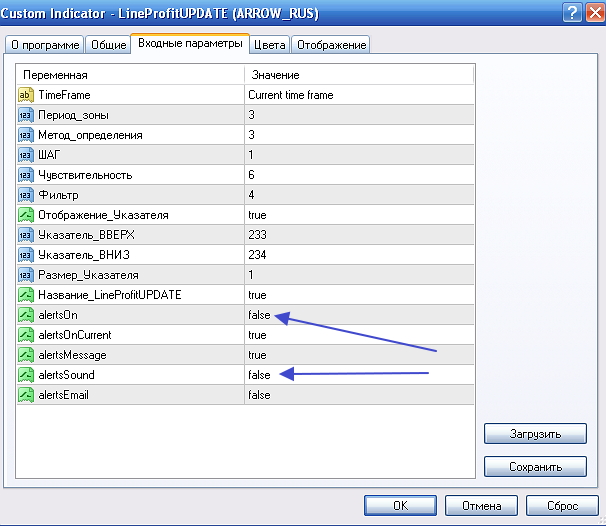Select the Отображение_Указателя true value

tap(359, 215)
